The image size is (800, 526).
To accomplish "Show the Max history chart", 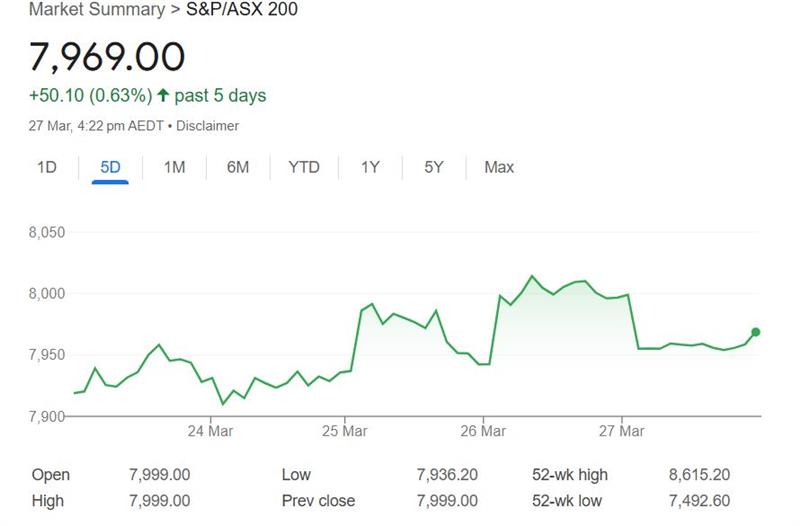I will point(499,167).
